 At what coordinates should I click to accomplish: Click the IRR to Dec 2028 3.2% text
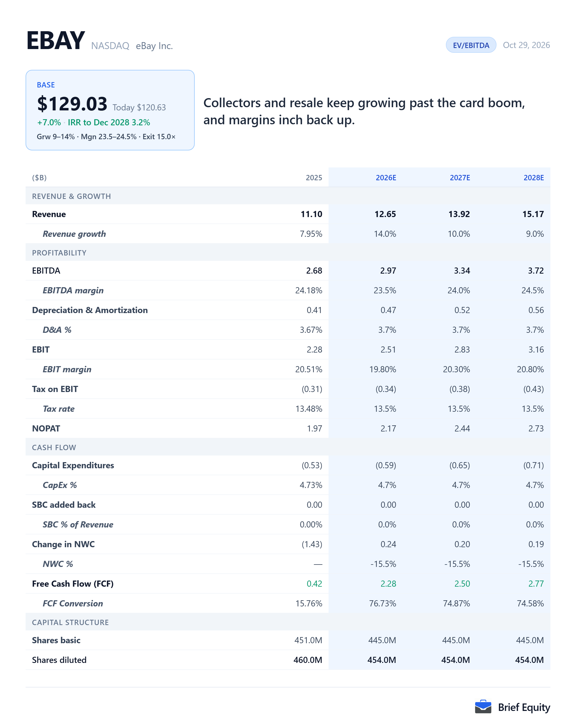click(x=109, y=122)
